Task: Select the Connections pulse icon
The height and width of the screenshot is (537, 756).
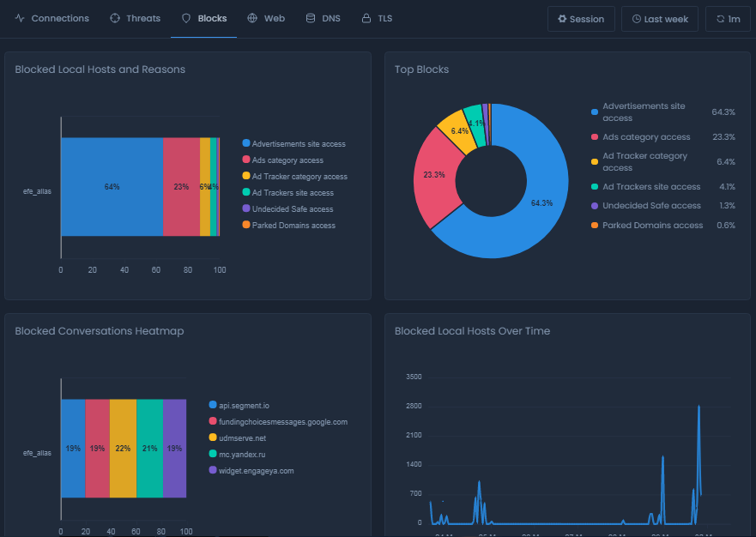Action: click(21, 17)
